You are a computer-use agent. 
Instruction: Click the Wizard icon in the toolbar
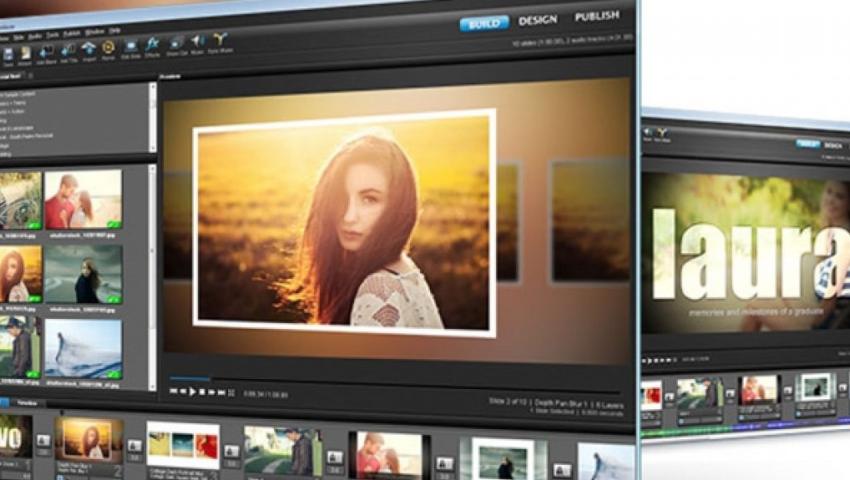tap(24, 54)
